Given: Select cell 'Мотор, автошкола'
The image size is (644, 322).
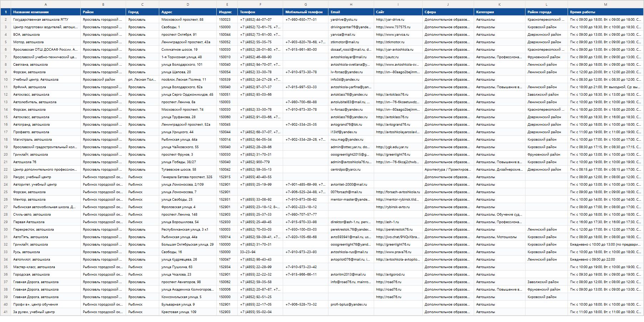Looking at the screenshot, I should 46,42.
